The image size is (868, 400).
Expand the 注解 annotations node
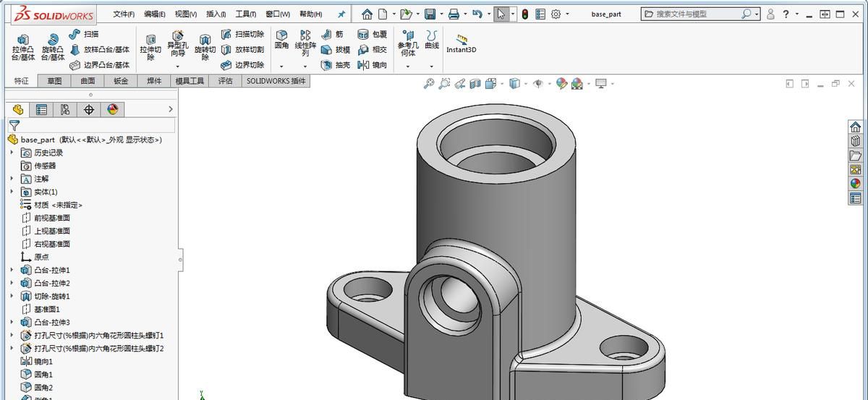pos(12,179)
